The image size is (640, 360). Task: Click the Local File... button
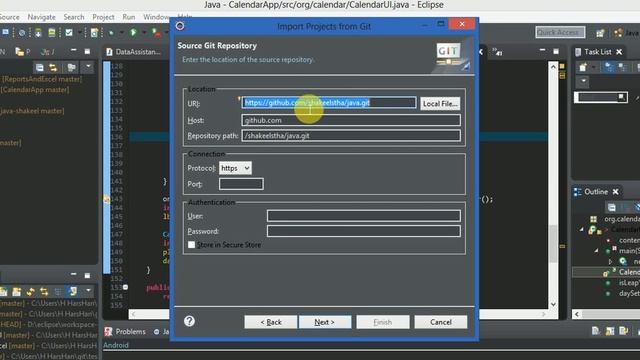click(x=440, y=103)
